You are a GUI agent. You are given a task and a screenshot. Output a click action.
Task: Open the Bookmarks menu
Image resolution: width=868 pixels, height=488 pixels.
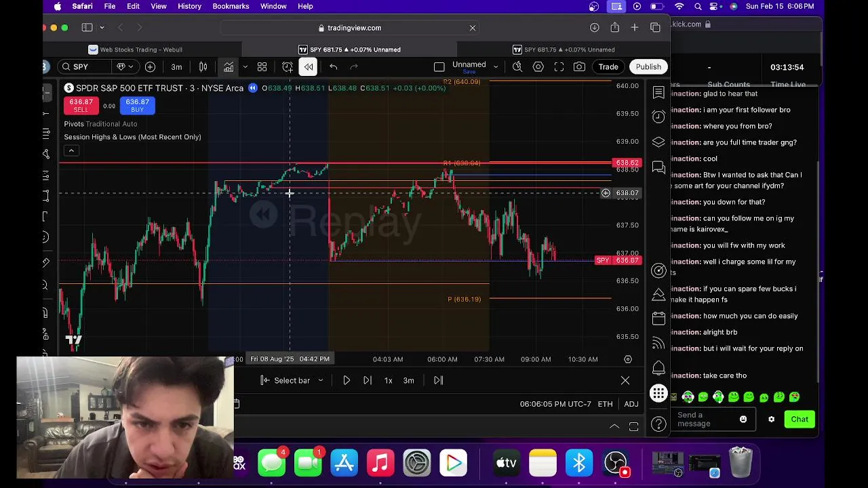(x=231, y=6)
